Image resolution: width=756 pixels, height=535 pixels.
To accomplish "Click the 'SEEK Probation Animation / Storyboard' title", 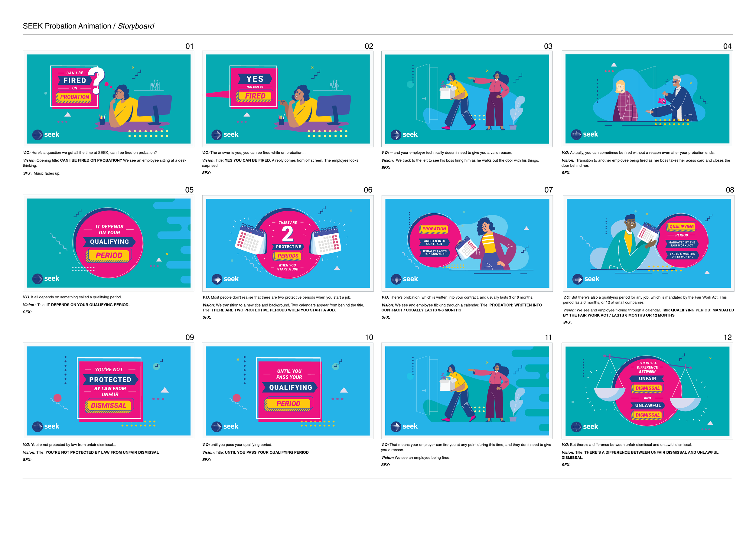I will click(88, 26).
